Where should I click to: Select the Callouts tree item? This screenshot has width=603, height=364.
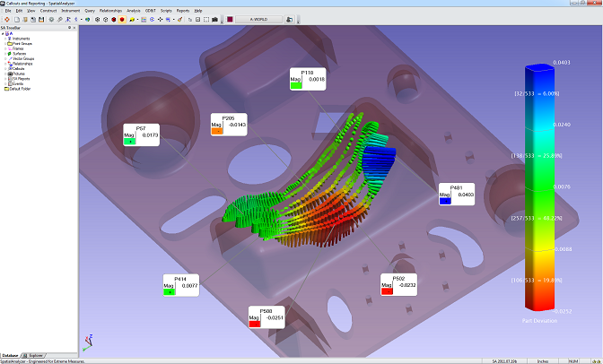coord(16,69)
